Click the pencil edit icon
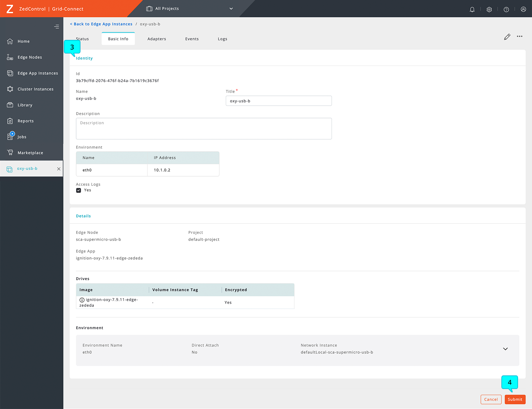532x409 pixels. click(x=507, y=37)
